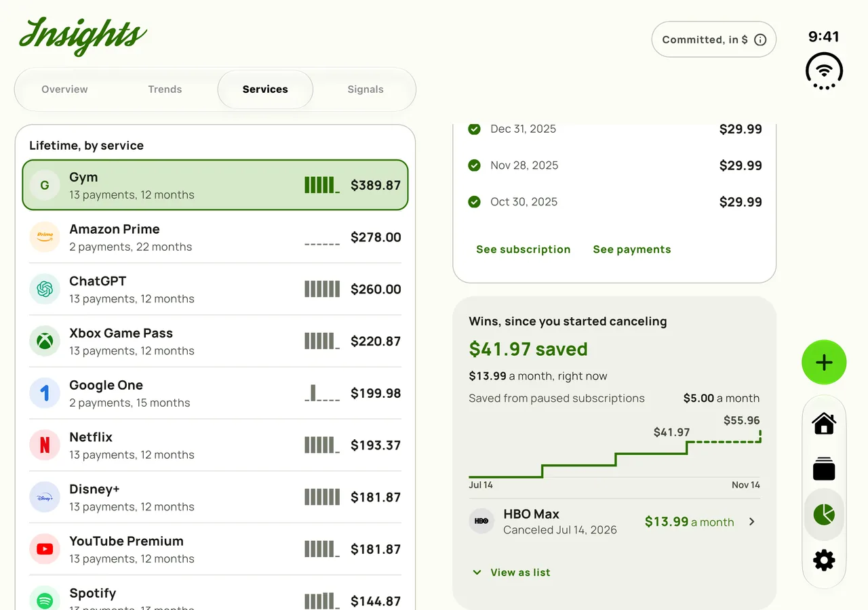Click the info icon beside Committed, in $
868x610 pixels.
pos(760,40)
